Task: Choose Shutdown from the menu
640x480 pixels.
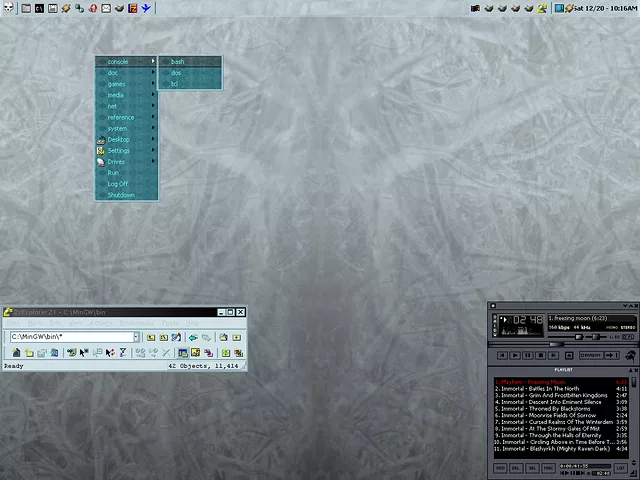Action: coord(121,195)
